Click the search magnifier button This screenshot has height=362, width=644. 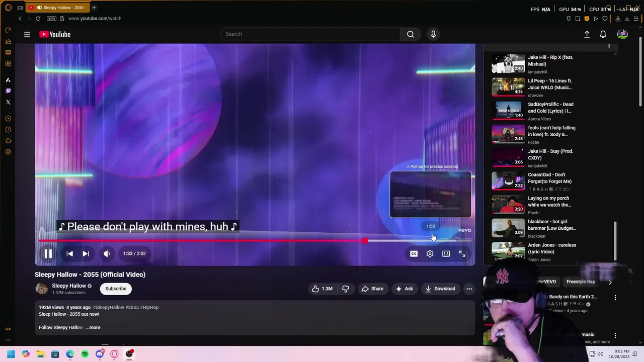[x=411, y=34]
